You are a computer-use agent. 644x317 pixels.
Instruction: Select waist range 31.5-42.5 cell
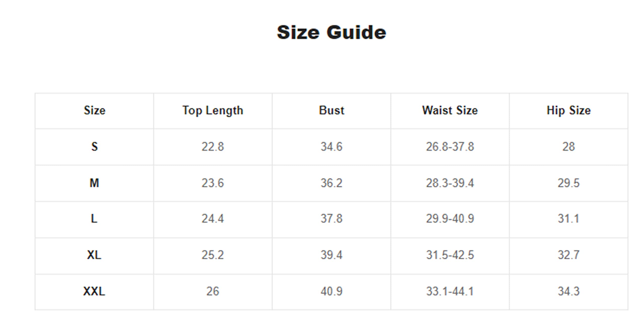450,255
